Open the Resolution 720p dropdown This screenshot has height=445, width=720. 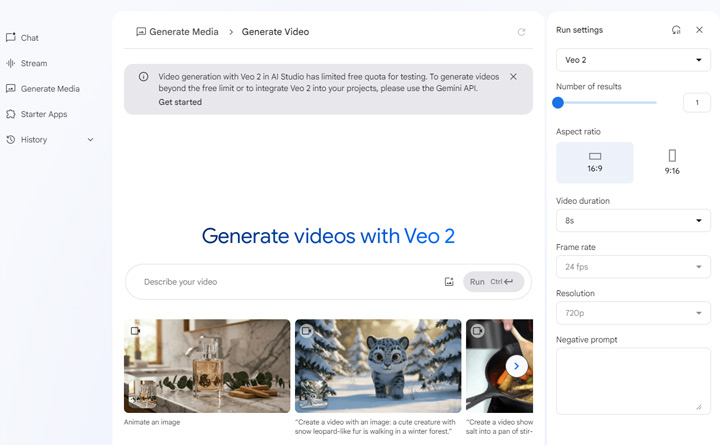(x=633, y=313)
